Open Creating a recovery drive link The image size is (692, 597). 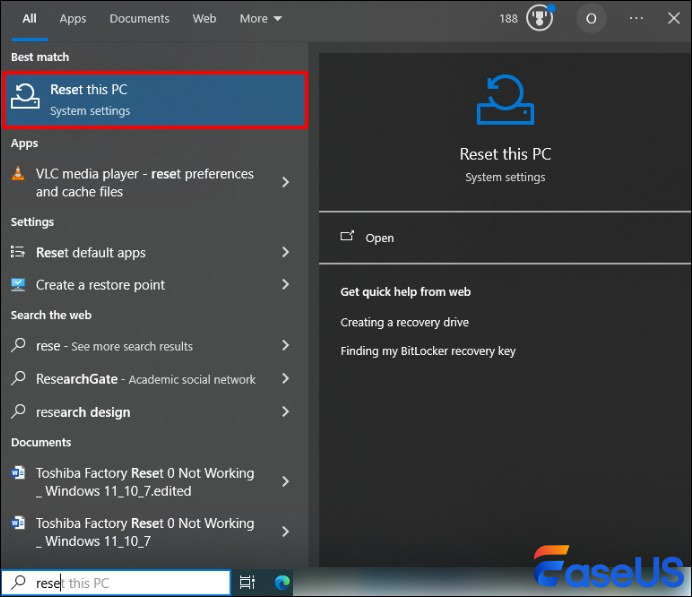(x=404, y=322)
